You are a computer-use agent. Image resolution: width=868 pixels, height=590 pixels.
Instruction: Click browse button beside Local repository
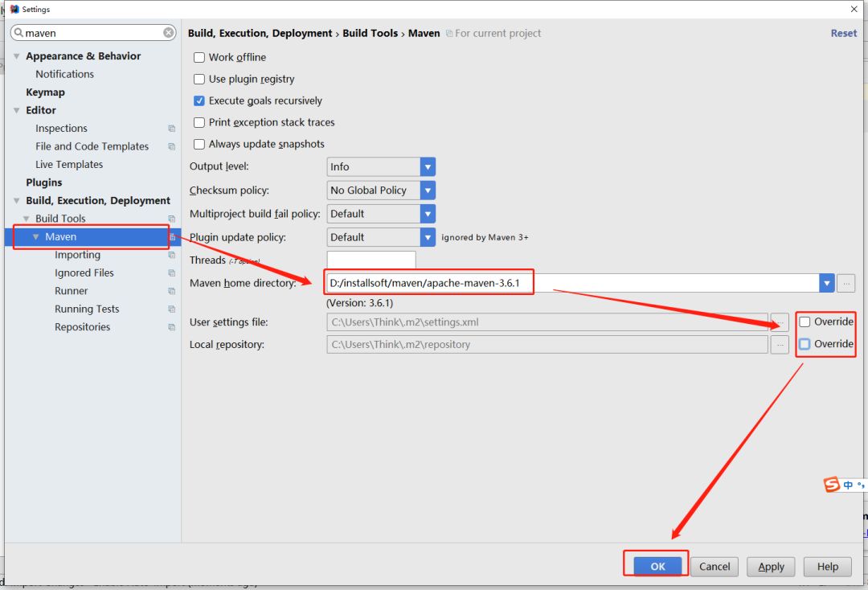point(779,345)
